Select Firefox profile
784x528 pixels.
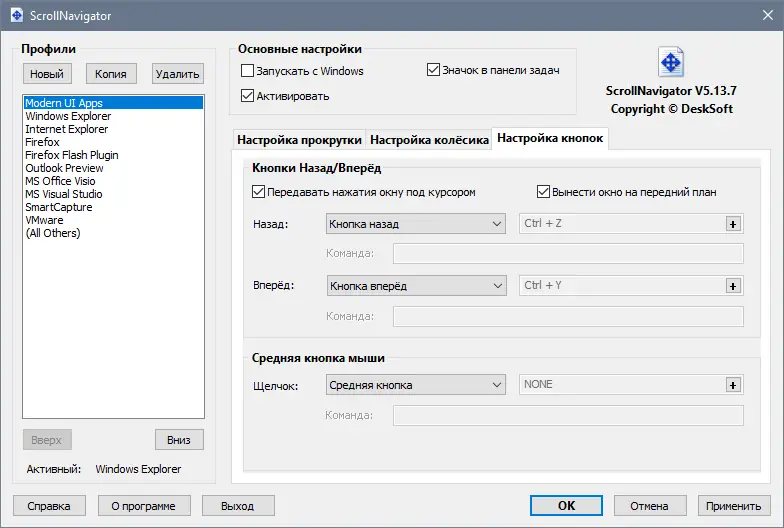coord(114,142)
